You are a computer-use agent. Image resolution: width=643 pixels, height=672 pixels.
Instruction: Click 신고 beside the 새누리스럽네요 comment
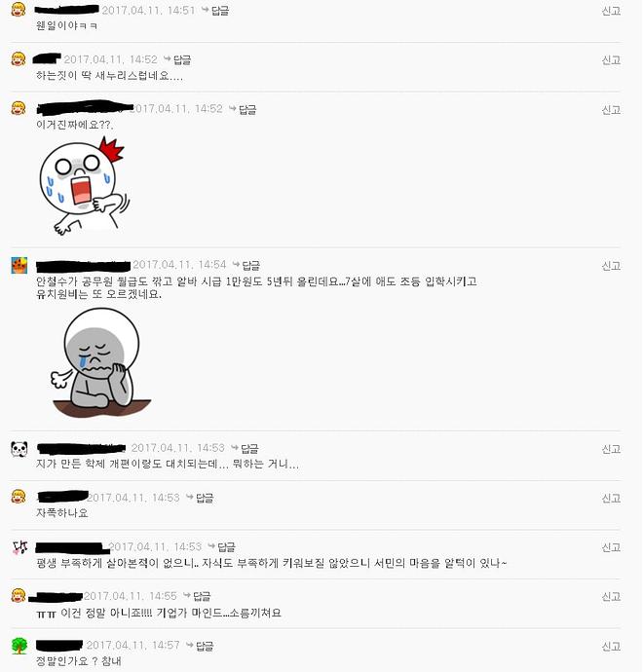(611, 60)
